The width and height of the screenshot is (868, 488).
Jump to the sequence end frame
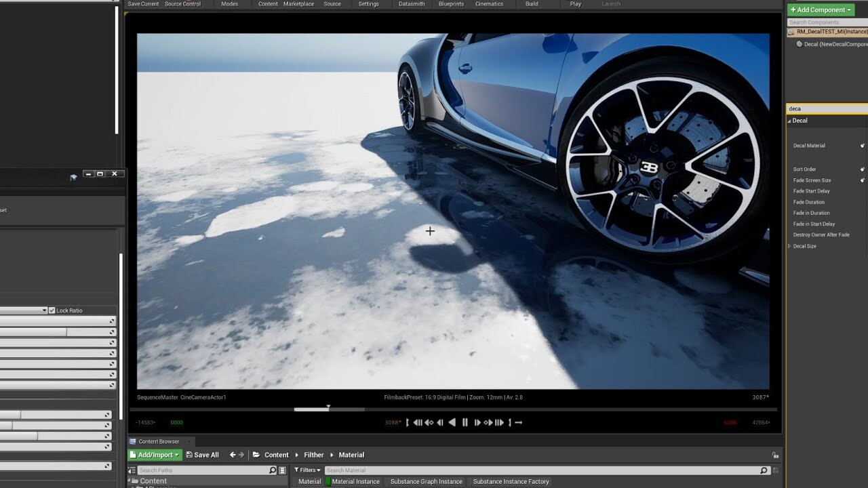pyautogui.click(x=498, y=422)
